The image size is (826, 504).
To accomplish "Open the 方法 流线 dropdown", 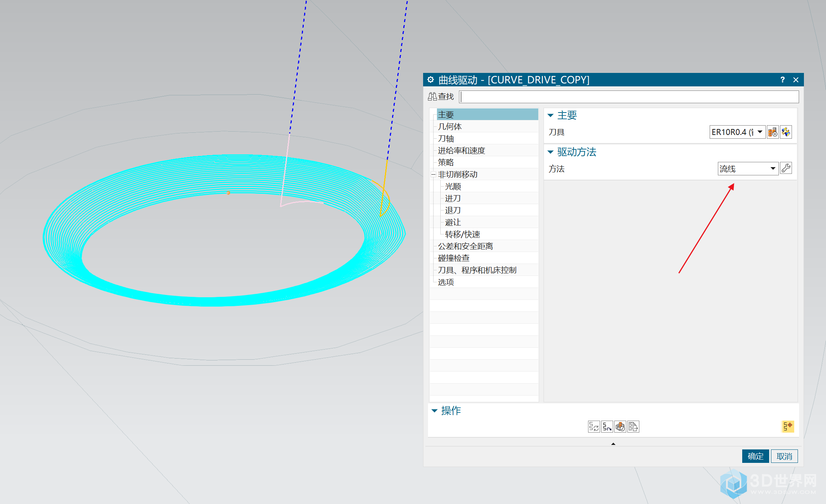I will tap(748, 169).
